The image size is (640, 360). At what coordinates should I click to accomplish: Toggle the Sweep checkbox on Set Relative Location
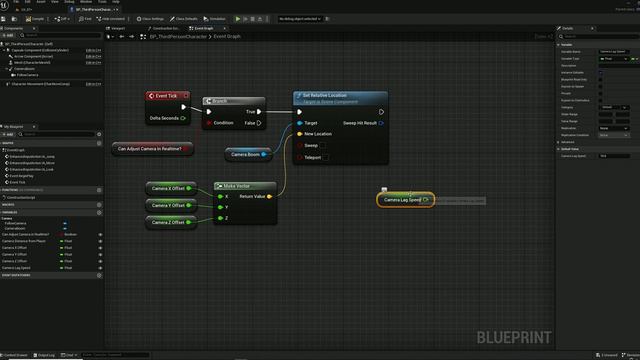click(x=322, y=145)
